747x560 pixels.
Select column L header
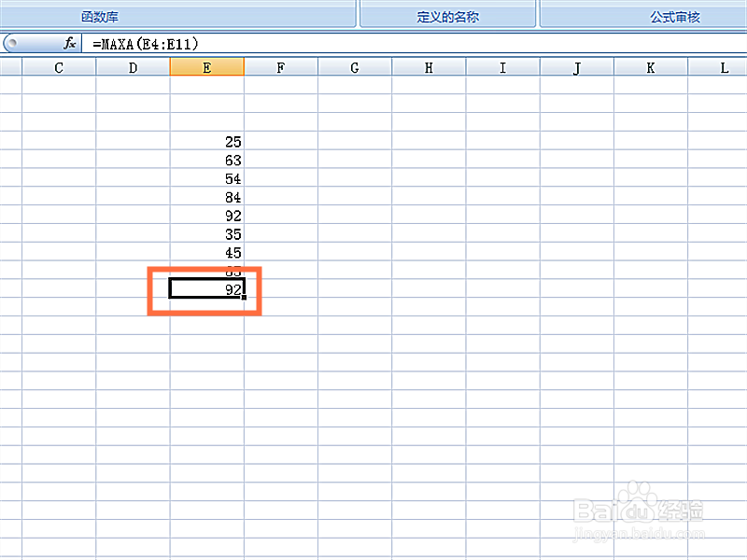[717, 67]
